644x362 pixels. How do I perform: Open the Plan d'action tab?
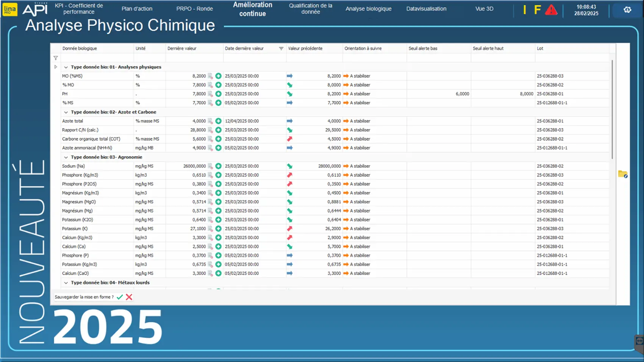pyautogui.click(x=137, y=9)
